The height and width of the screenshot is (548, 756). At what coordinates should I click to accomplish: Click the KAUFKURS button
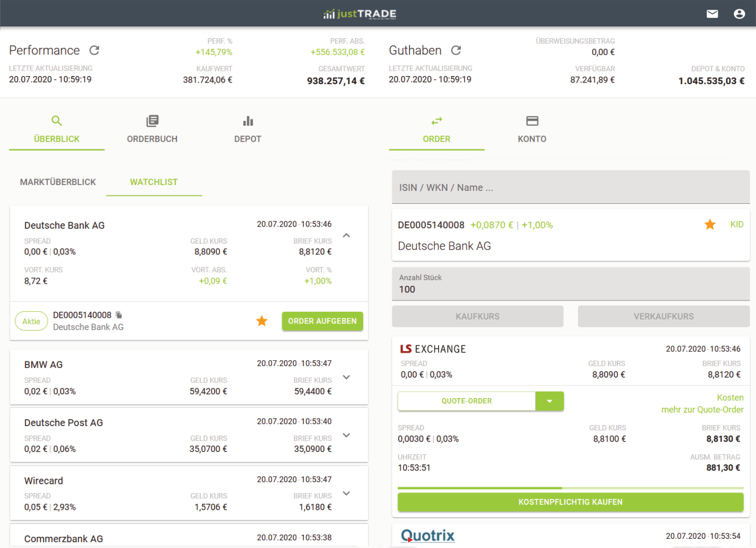[x=478, y=317]
